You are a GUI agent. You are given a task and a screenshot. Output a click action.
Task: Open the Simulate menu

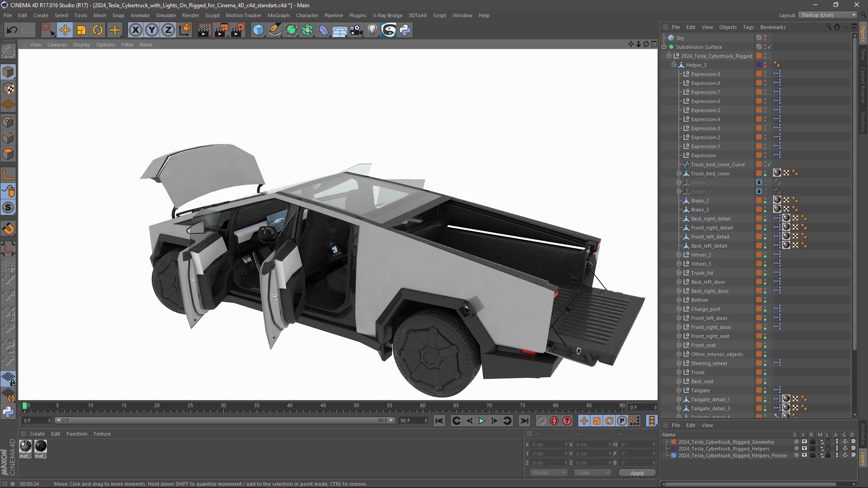pyautogui.click(x=166, y=15)
